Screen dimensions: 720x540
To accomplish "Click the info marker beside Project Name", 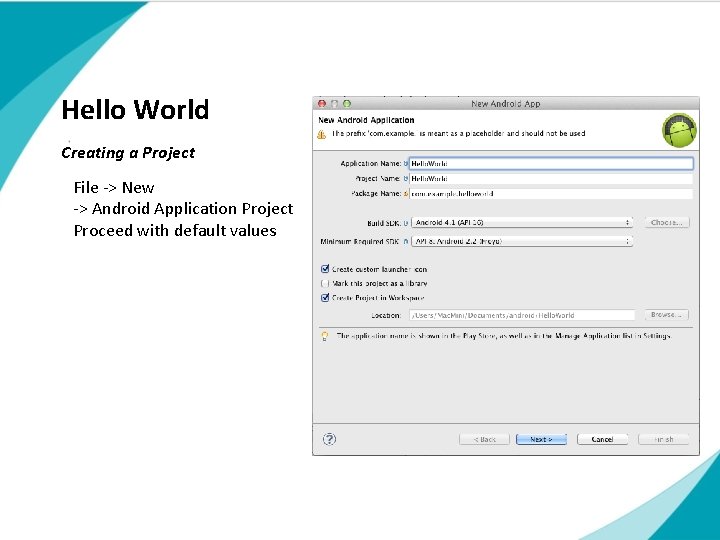I will pyautogui.click(x=405, y=179).
